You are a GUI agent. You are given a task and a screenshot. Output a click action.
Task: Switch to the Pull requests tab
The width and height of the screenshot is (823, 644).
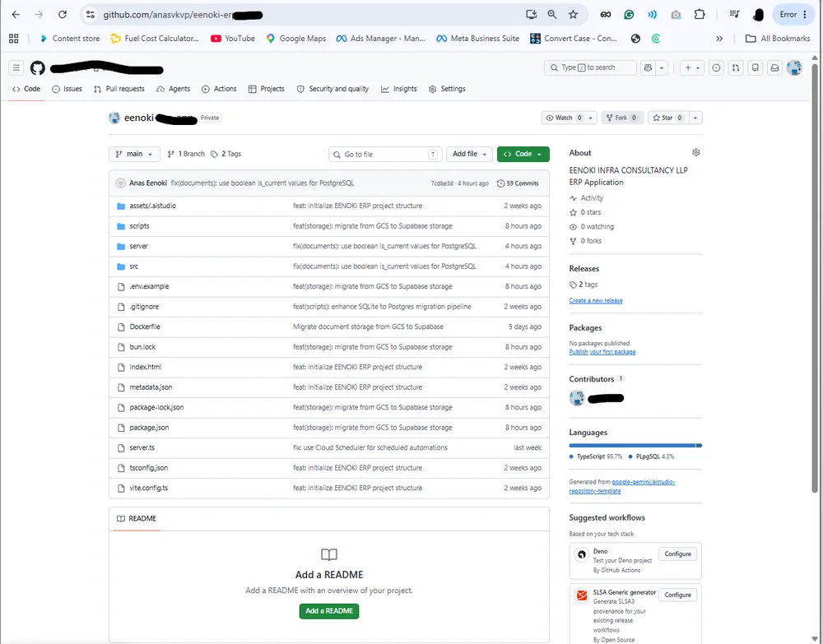pos(119,89)
